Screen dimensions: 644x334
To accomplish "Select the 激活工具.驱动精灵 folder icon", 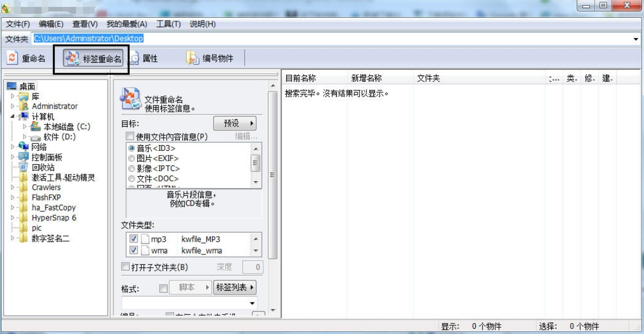I will (x=24, y=177).
